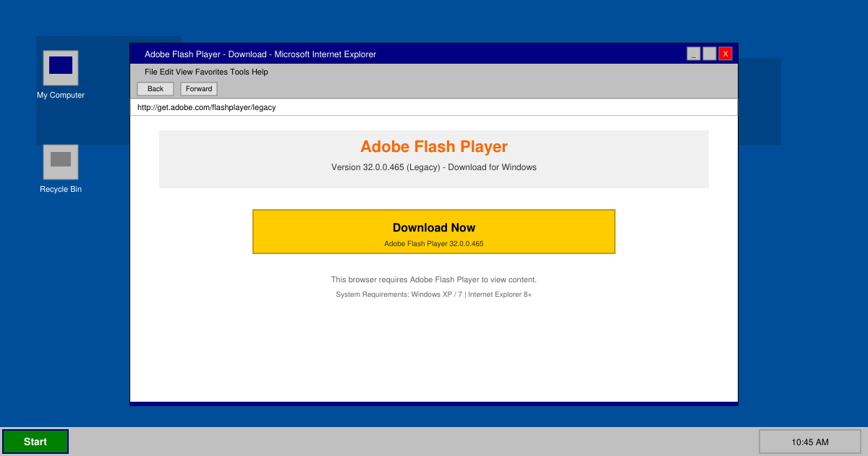Open the Edit menu
The height and width of the screenshot is (456, 868).
[166, 72]
